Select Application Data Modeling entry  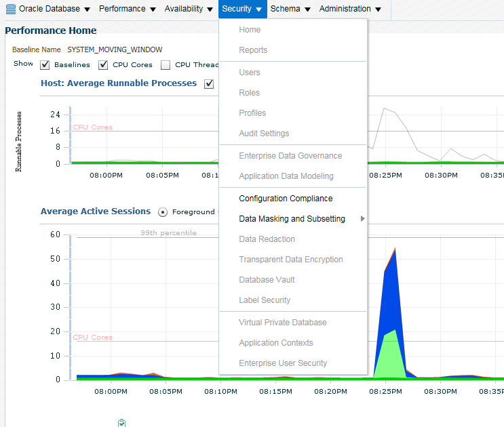coord(286,176)
